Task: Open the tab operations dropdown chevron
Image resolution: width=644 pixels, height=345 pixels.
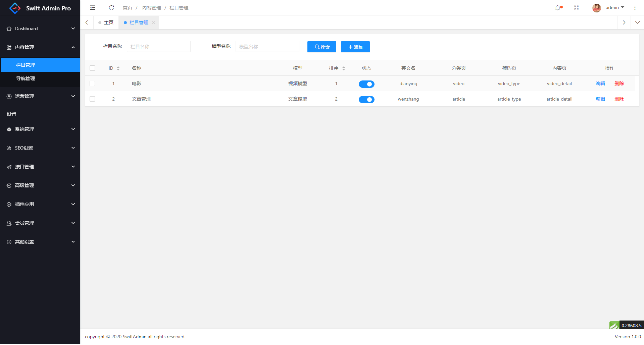Action: (x=637, y=23)
